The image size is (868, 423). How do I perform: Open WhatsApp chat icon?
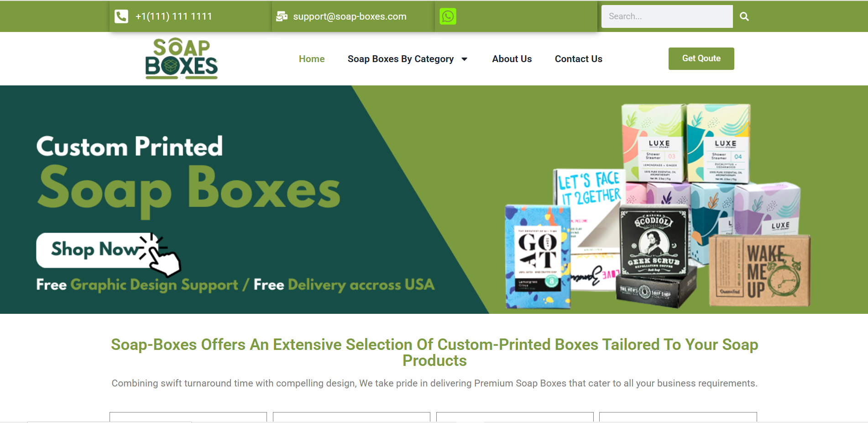448,16
